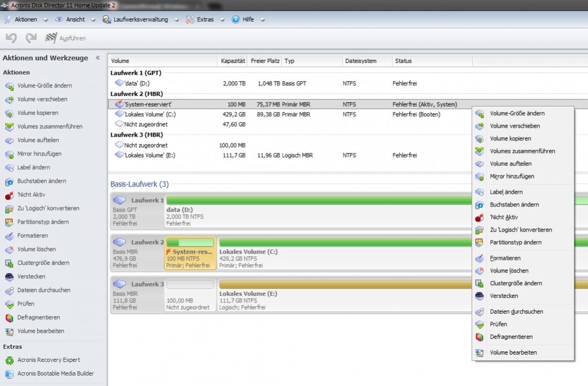Click sidebar Formatieren icon
The height and width of the screenshot is (386, 588).
point(9,236)
